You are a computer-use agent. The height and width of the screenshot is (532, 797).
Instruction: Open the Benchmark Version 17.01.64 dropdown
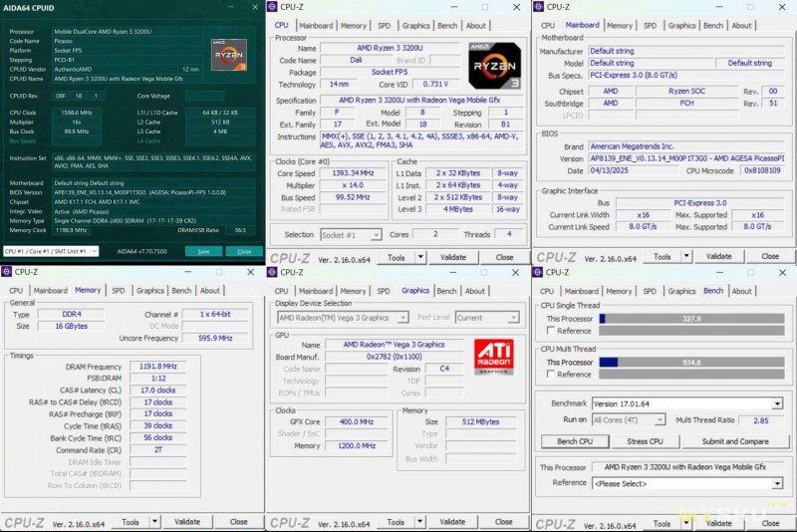click(687, 403)
